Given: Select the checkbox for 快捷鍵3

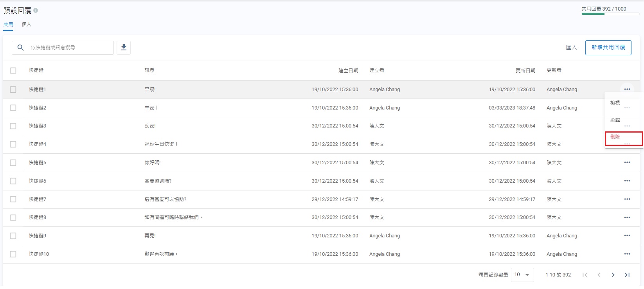Looking at the screenshot, I should (x=13, y=126).
